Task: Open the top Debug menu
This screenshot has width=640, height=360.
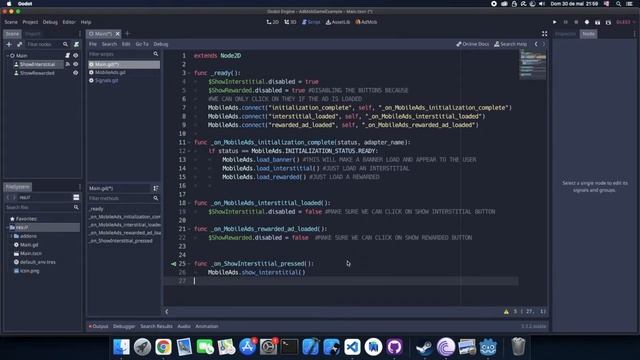Action: [x=50, y=22]
